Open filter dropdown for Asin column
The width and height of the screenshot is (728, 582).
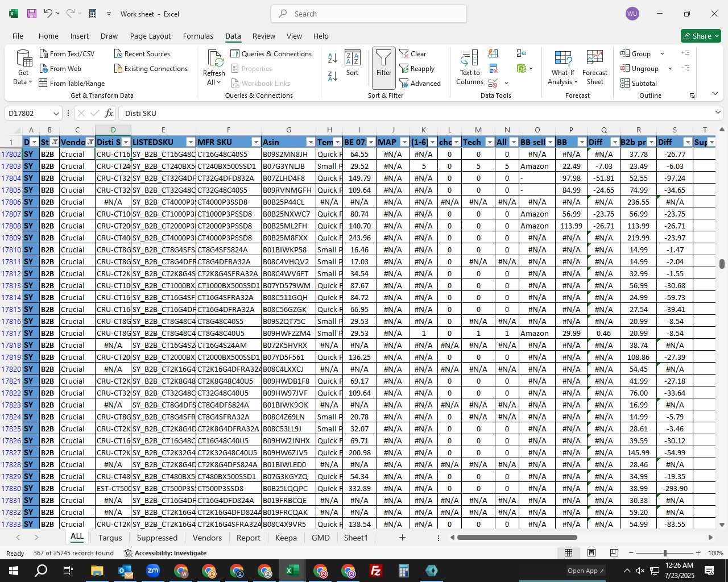311,142
